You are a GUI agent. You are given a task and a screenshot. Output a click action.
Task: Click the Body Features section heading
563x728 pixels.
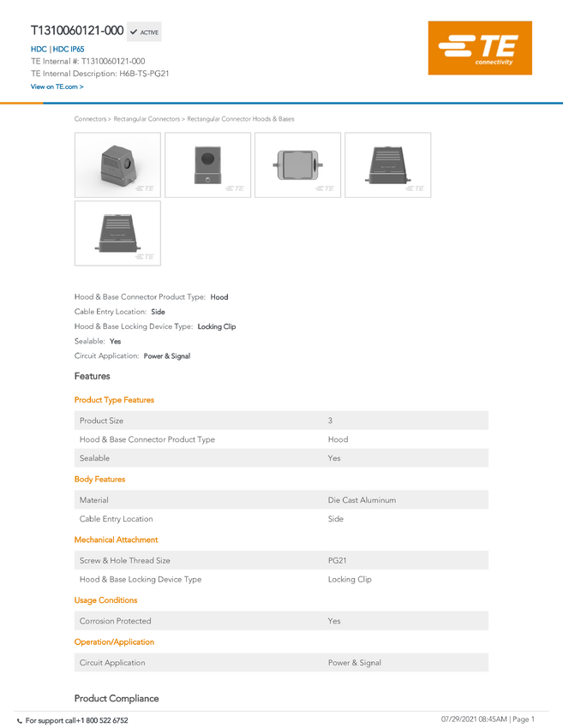(100, 479)
